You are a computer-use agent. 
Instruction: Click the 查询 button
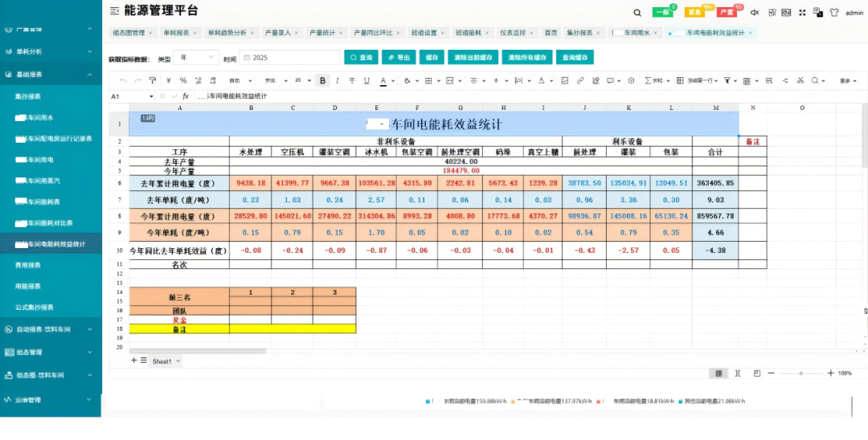tap(362, 58)
